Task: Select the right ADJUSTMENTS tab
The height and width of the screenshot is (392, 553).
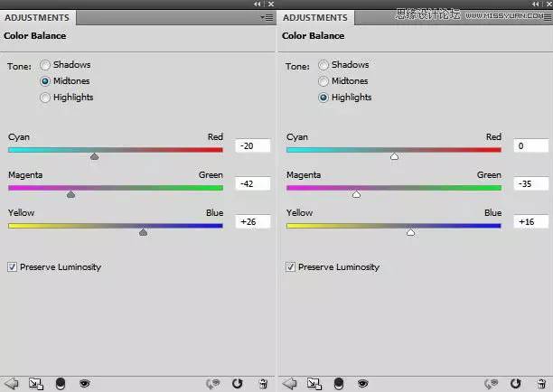Action: point(315,18)
